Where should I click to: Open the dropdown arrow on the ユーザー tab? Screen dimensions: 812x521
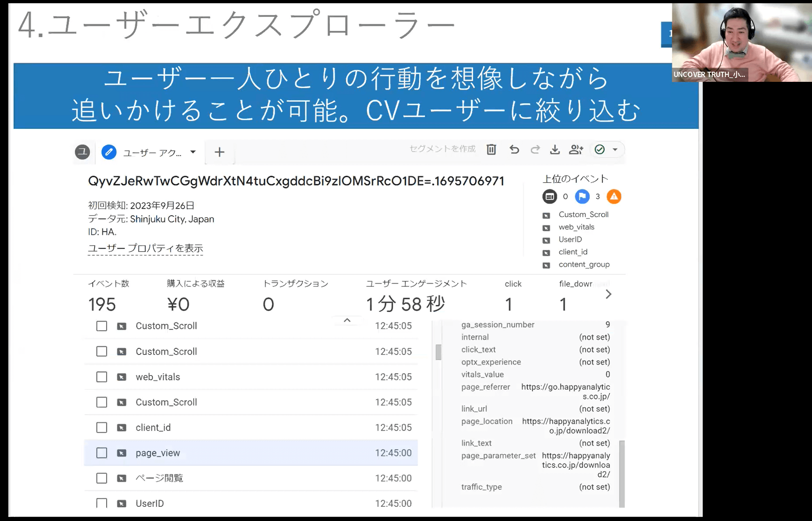pyautogui.click(x=193, y=152)
